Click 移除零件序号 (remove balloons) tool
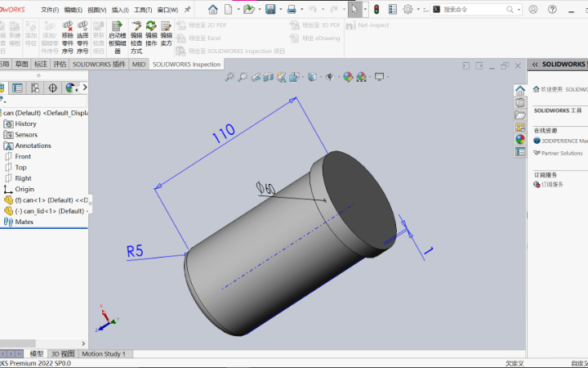Screen dimensions: 588x368 point(68,38)
